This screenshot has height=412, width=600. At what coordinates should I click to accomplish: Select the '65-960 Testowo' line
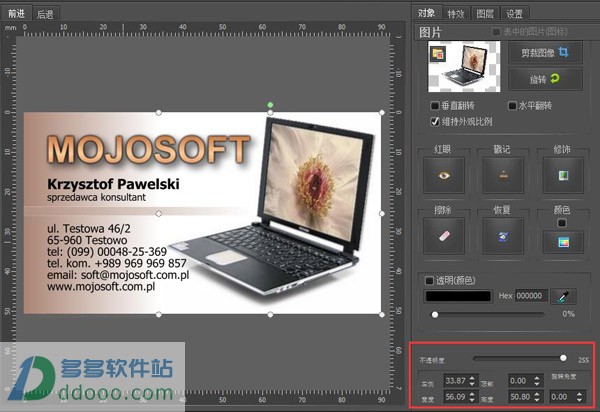pyautogui.click(x=87, y=240)
